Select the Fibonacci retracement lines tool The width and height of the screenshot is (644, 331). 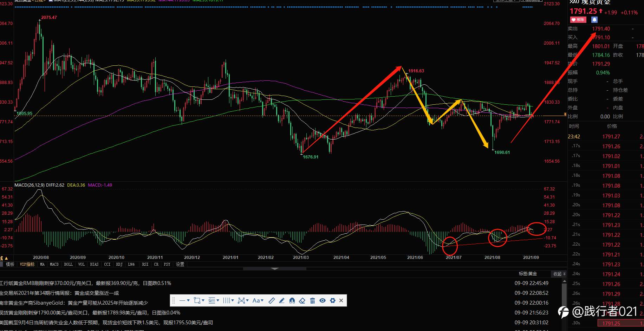pos(212,300)
